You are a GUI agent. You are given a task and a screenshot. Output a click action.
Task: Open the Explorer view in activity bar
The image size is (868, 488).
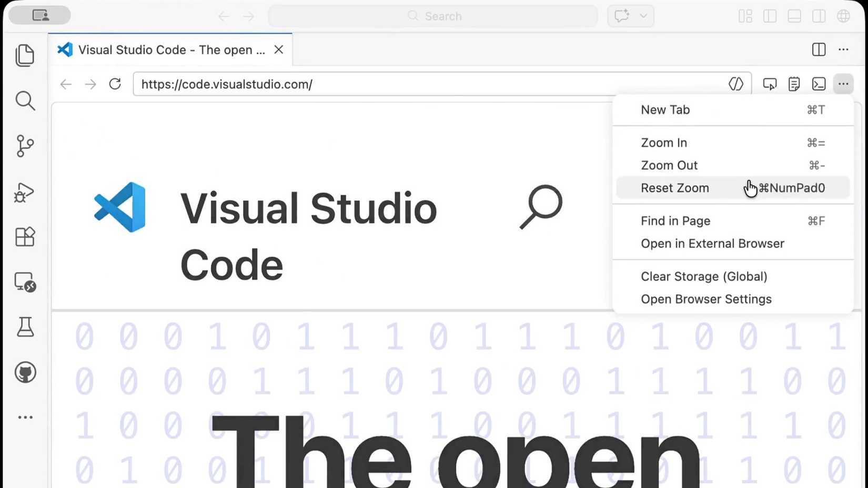[x=25, y=55]
